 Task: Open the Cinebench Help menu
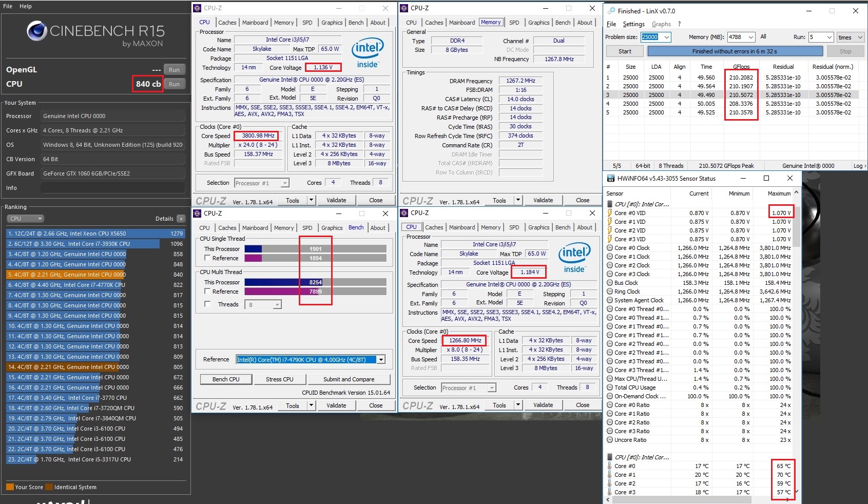pyautogui.click(x=26, y=6)
